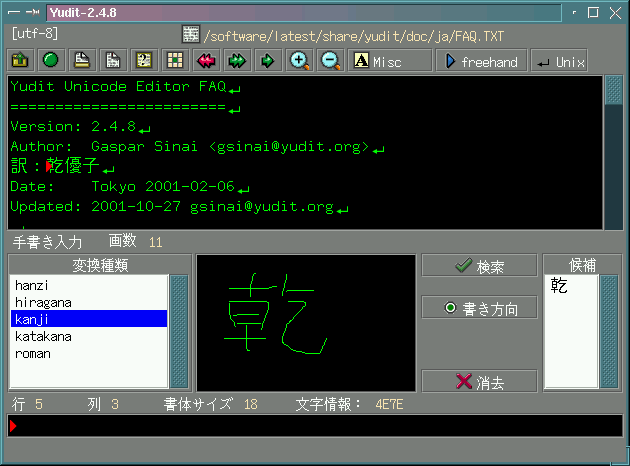Click the green circle Save icon
The width and height of the screenshot is (630, 466).
pyautogui.click(x=50, y=61)
